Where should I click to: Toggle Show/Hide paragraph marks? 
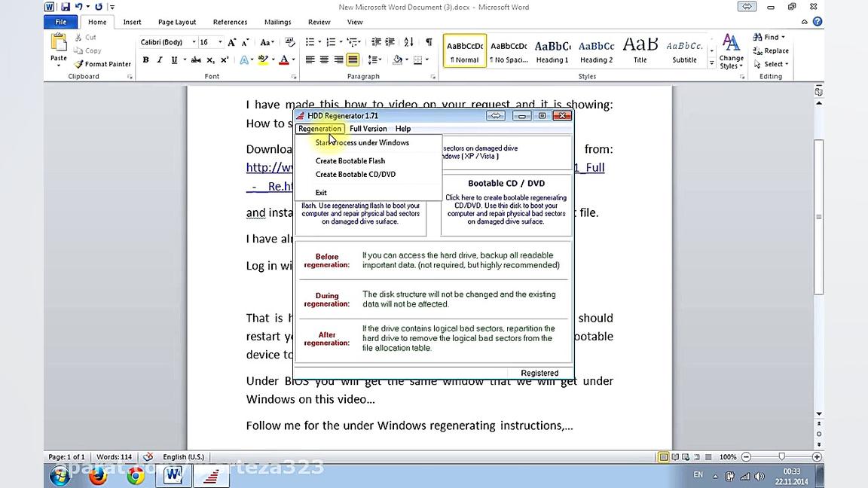(x=429, y=42)
